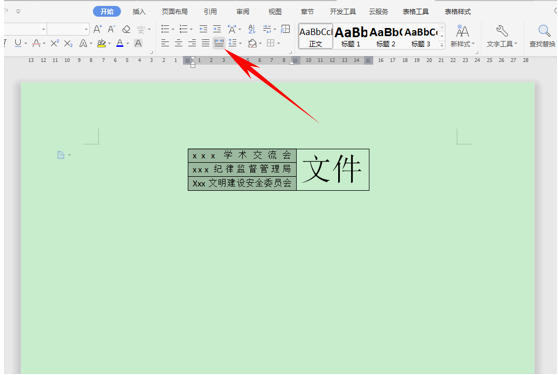Open the 页面布局 (Page Layout) tab

pos(174,12)
